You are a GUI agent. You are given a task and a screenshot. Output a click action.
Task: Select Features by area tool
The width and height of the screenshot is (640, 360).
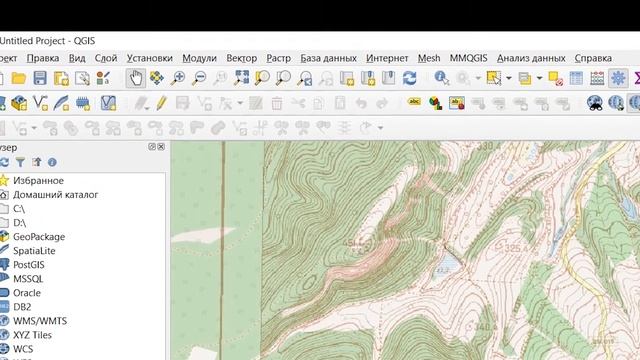point(494,78)
